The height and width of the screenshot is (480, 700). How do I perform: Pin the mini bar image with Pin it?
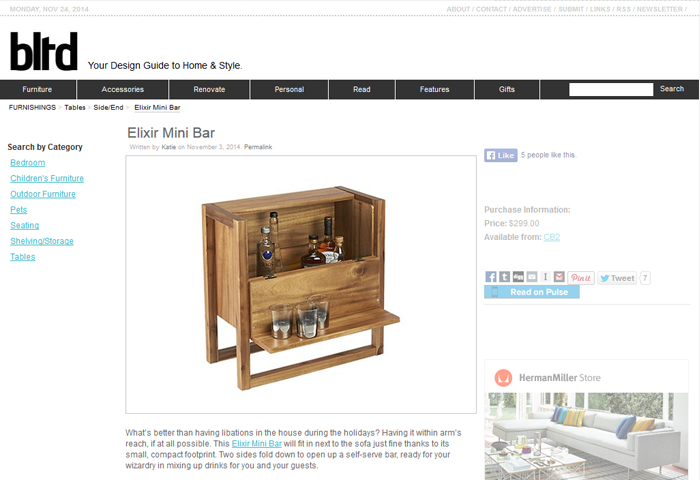point(581,278)
